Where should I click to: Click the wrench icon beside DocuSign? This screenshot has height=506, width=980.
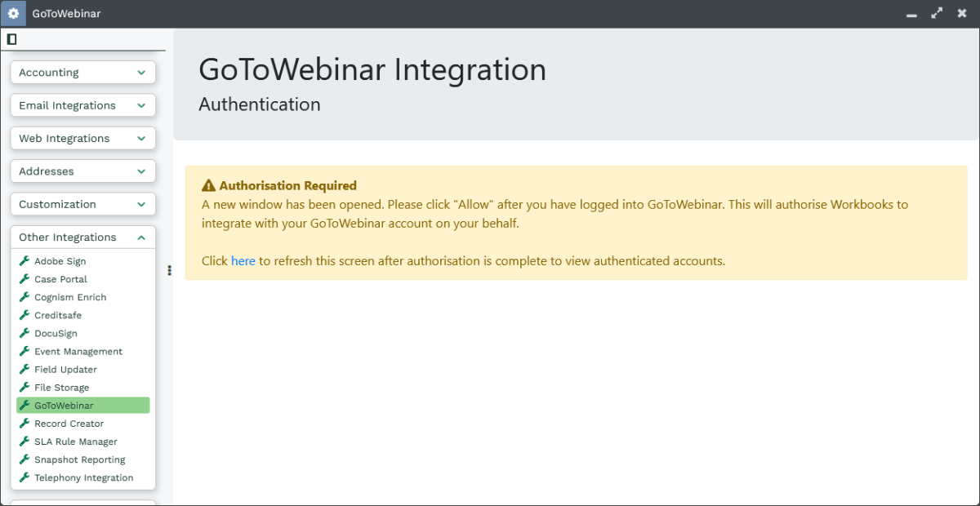[x=24, y=333]
